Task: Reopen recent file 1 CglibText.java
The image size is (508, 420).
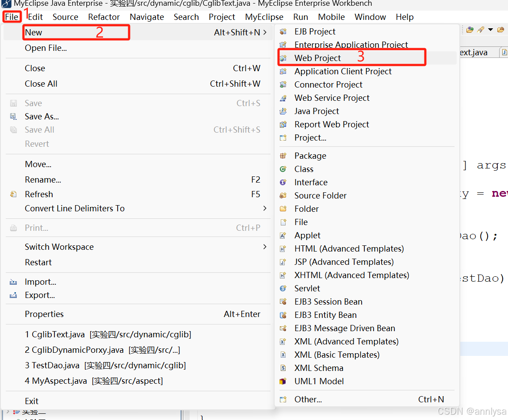Action: pyautogui.click(x=108, y=334)
